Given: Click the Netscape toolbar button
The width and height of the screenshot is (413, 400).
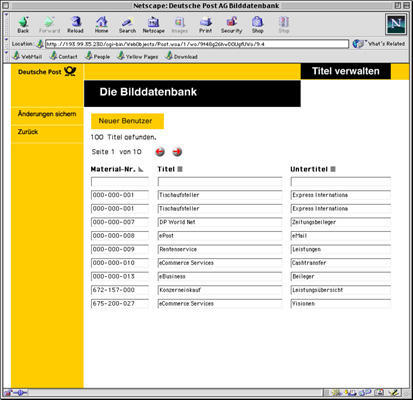Looking at the screenshot, I should coord(153,25).
